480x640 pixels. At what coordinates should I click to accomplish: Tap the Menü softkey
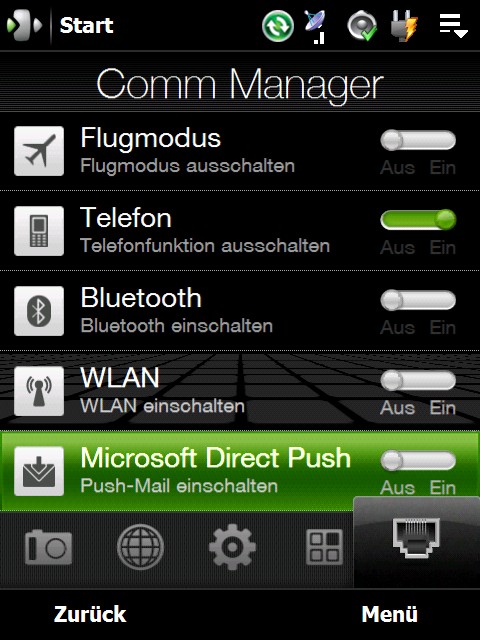[x=389, y=614]
